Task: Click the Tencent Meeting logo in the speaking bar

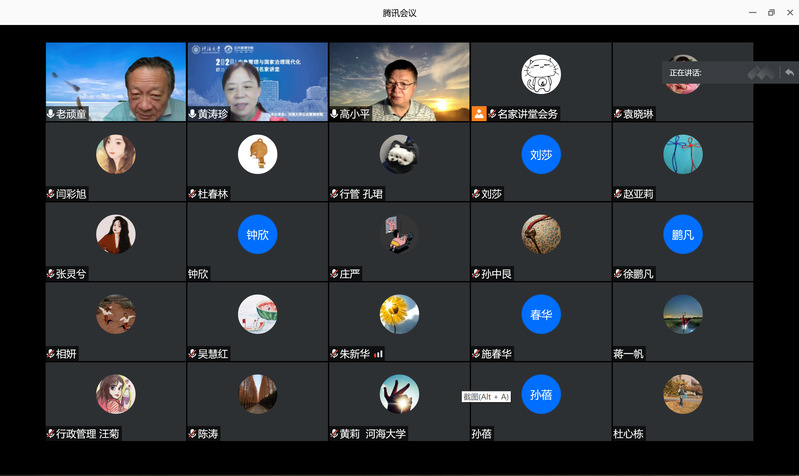Action: tap(761, 73)
